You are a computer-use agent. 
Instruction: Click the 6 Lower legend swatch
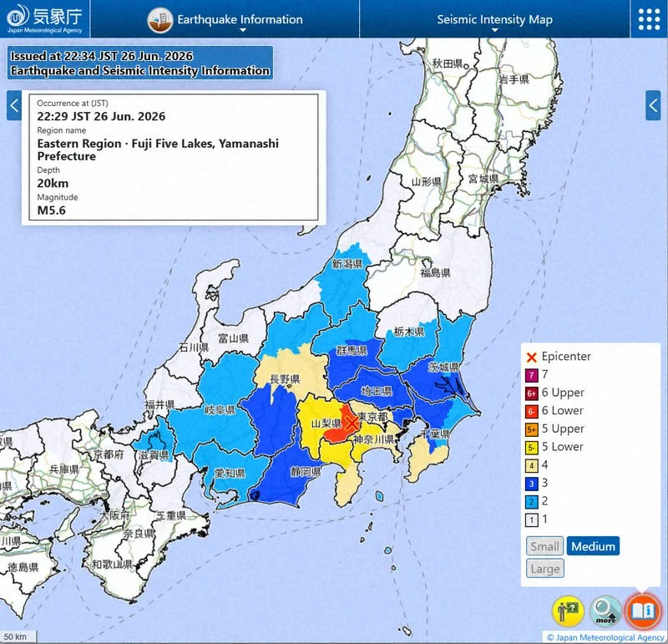(531, 411)
